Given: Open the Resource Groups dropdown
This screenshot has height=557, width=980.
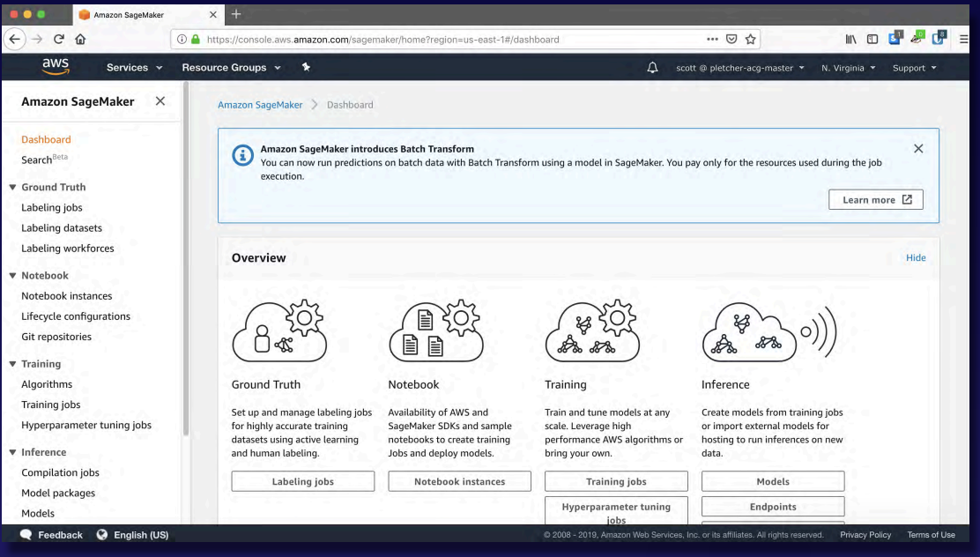Looking at the screenshot, I should (x=231, y=68).
